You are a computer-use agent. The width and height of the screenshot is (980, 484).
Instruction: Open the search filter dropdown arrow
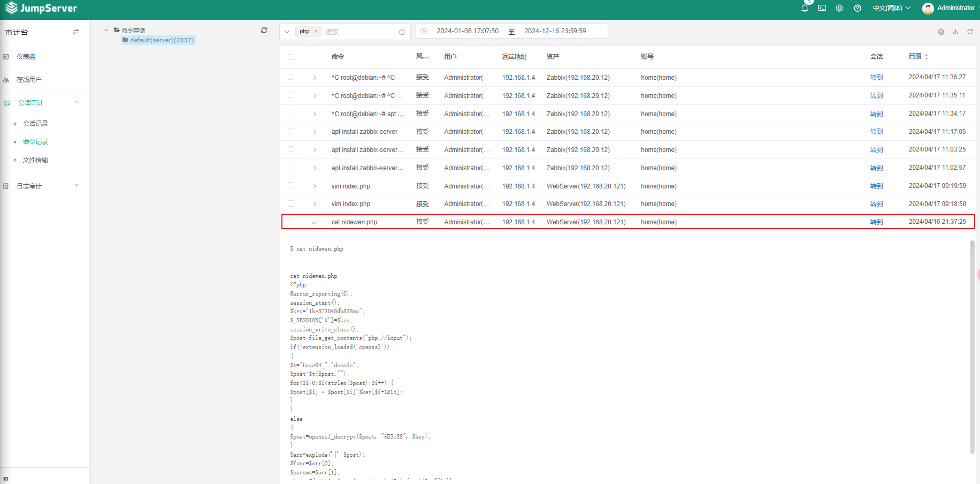click(x=287, y=32)
